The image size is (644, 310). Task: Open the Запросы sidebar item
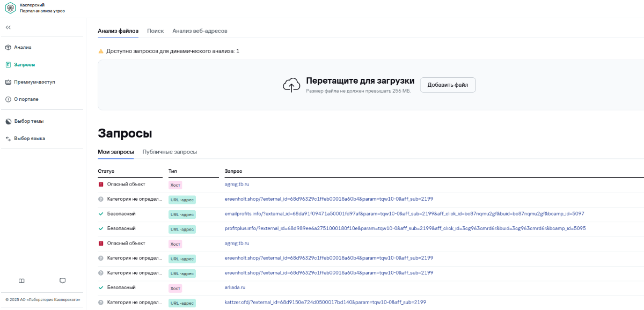(x=24, y=64)
